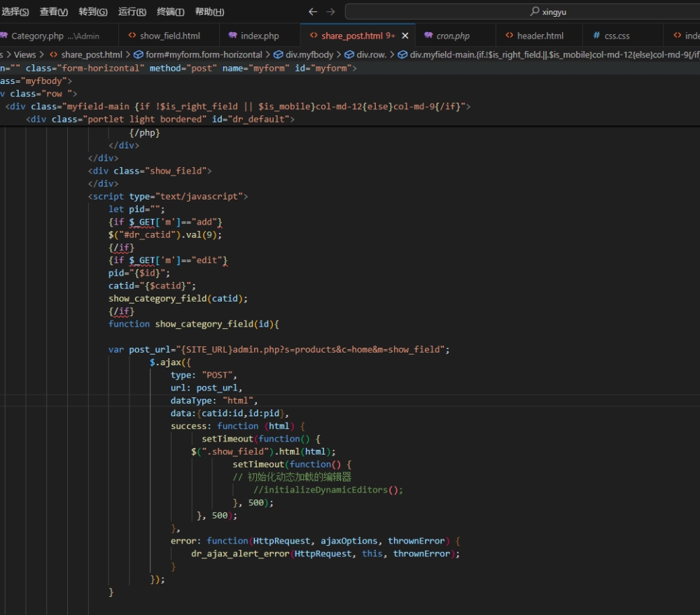700x615 pixels.
Task: Close the share_post.html tab
Action: click(405, 36)
